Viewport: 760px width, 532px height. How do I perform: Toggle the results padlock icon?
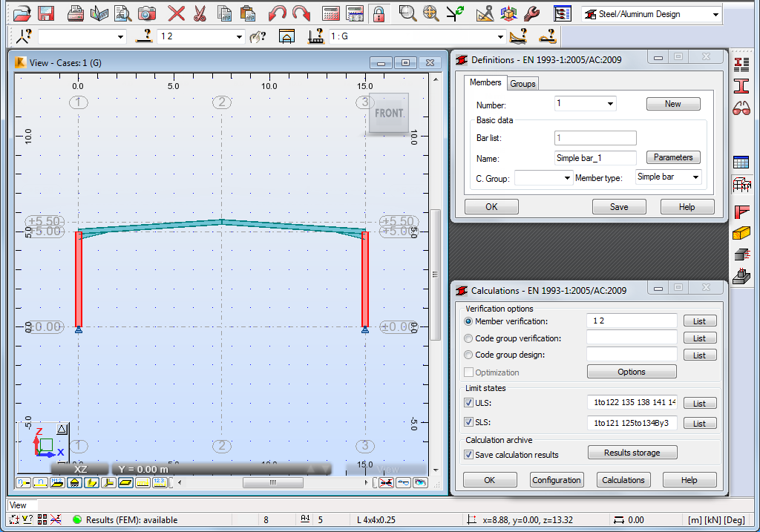click(x=379, y=13)
